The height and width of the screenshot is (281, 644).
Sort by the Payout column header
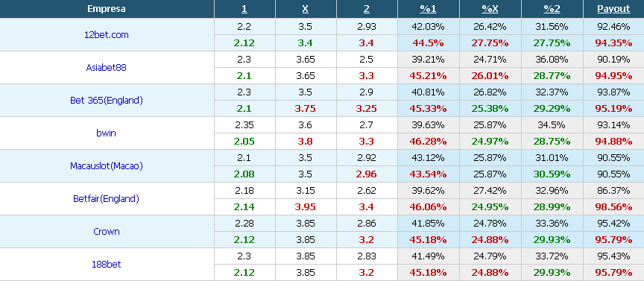point(613,9)
